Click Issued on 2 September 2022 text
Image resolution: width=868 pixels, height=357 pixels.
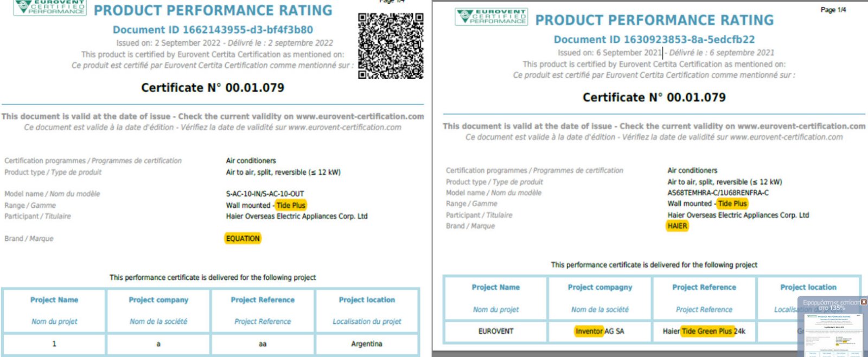(168, 43)
